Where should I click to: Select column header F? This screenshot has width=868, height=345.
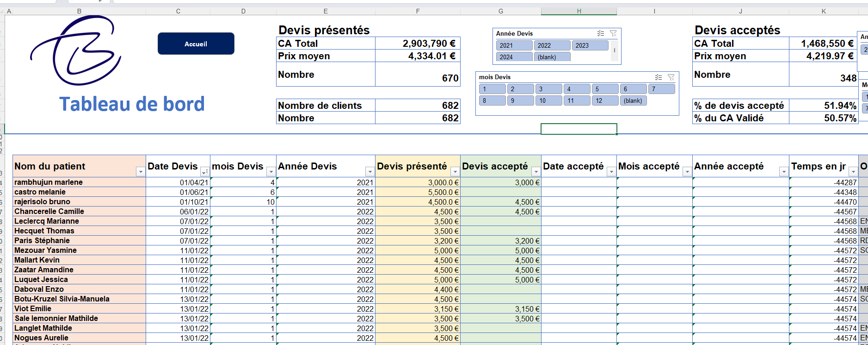tap(418, 11)
